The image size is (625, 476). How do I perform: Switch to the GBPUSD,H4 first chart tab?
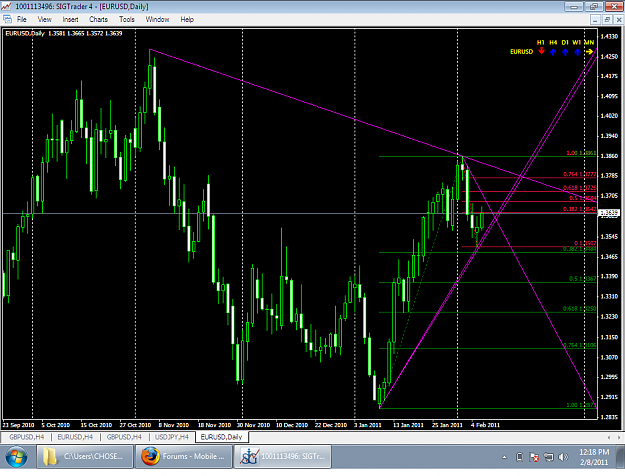tap(26, 437)
